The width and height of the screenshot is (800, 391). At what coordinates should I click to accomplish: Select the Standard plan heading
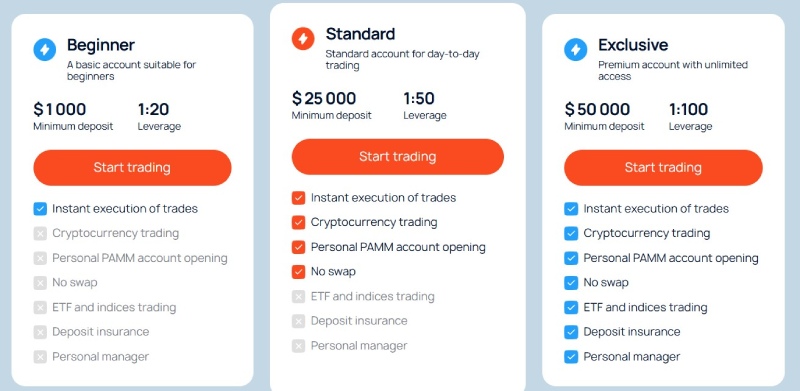(x=360, y=34)
